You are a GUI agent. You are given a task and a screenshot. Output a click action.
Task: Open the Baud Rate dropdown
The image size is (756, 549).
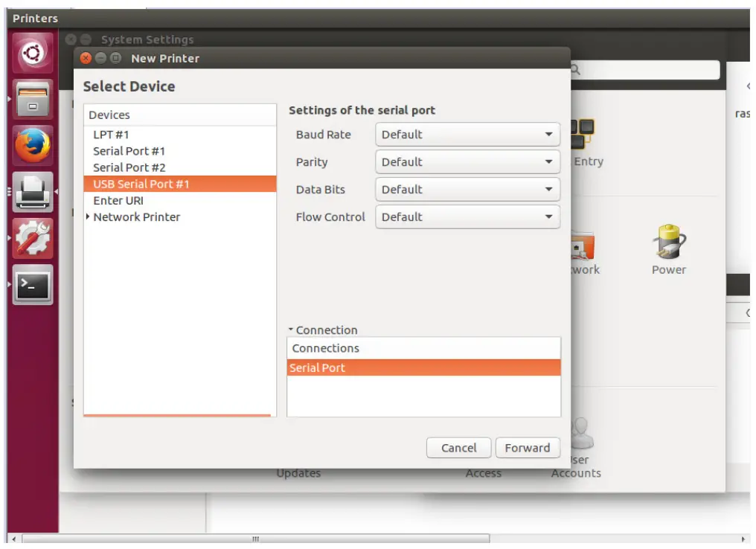(468, 135)
